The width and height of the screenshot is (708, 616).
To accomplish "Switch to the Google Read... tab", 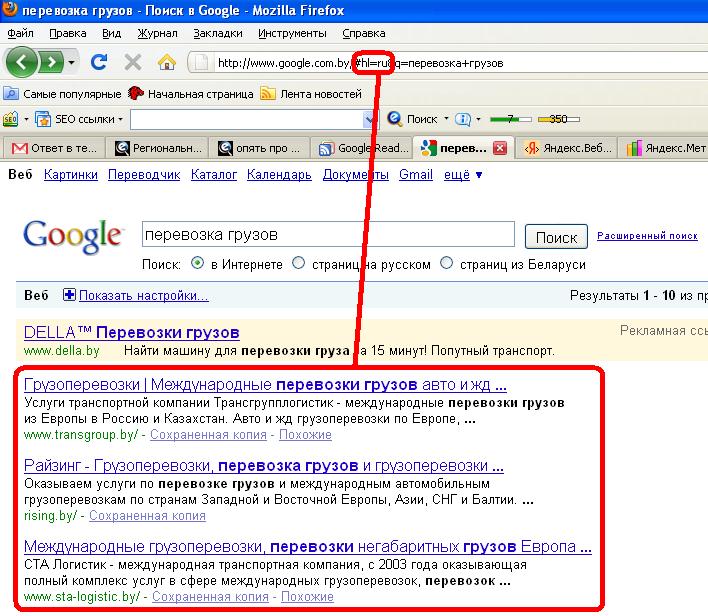I will (363, 148).
